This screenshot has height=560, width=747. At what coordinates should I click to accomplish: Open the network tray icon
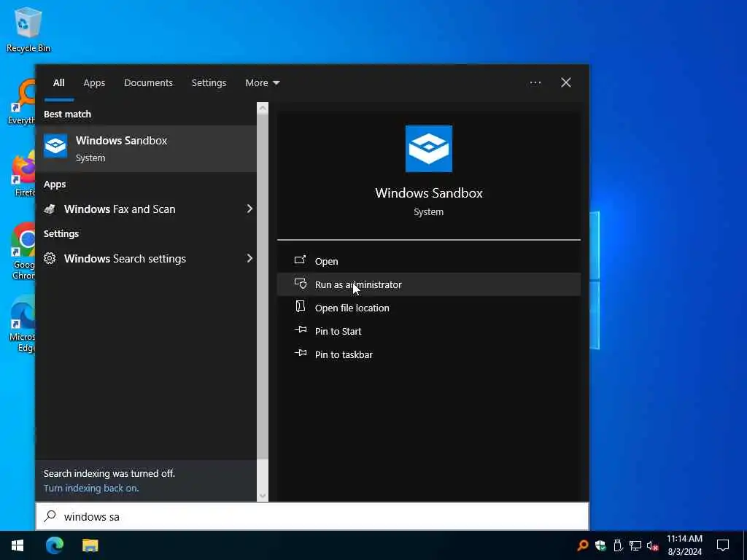(635, 545)
